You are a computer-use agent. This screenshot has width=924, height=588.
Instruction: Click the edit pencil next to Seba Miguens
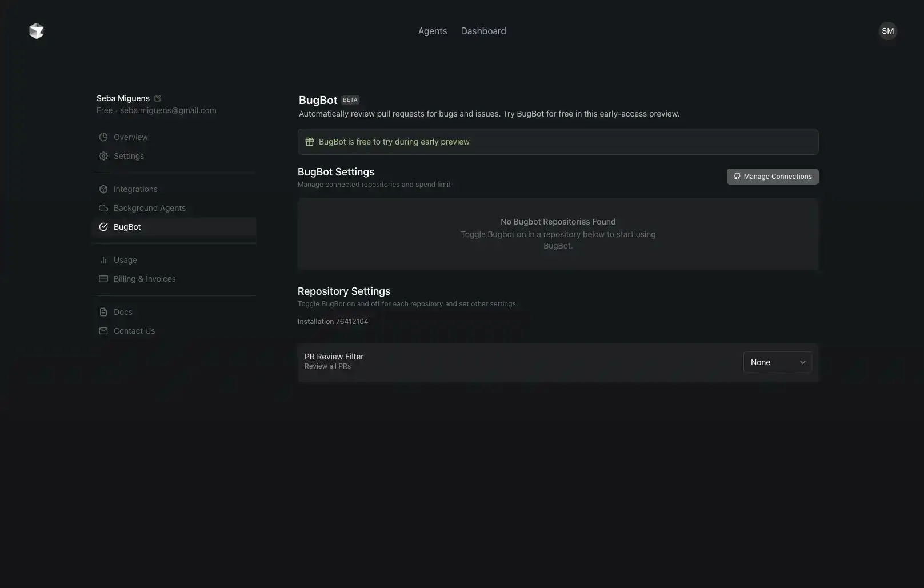coord(158,98)
